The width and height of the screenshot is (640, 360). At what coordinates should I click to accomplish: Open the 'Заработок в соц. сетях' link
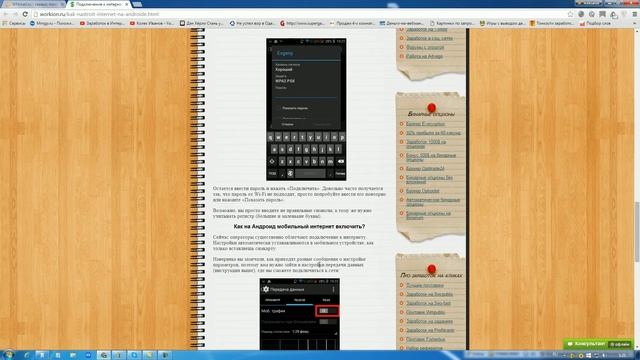pos(429,38)
